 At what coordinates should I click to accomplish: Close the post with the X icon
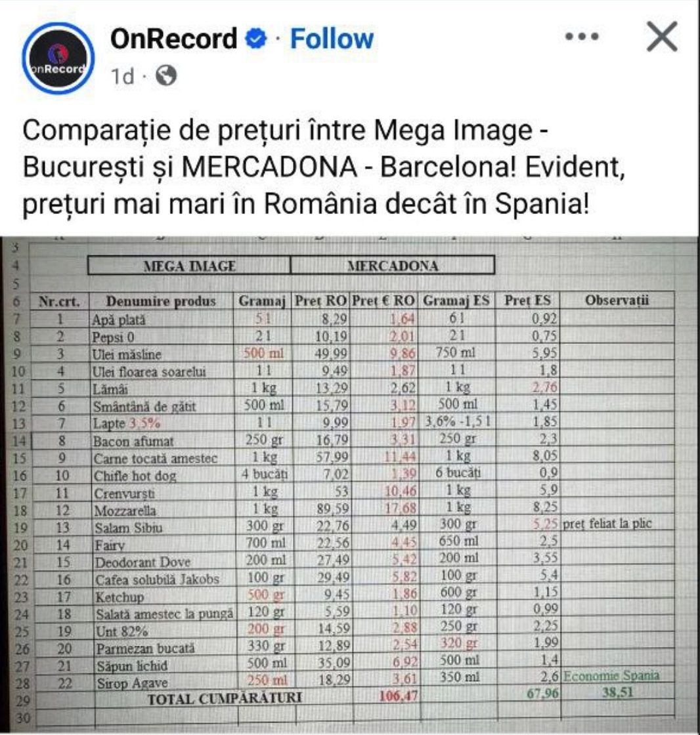click(661, 36)
